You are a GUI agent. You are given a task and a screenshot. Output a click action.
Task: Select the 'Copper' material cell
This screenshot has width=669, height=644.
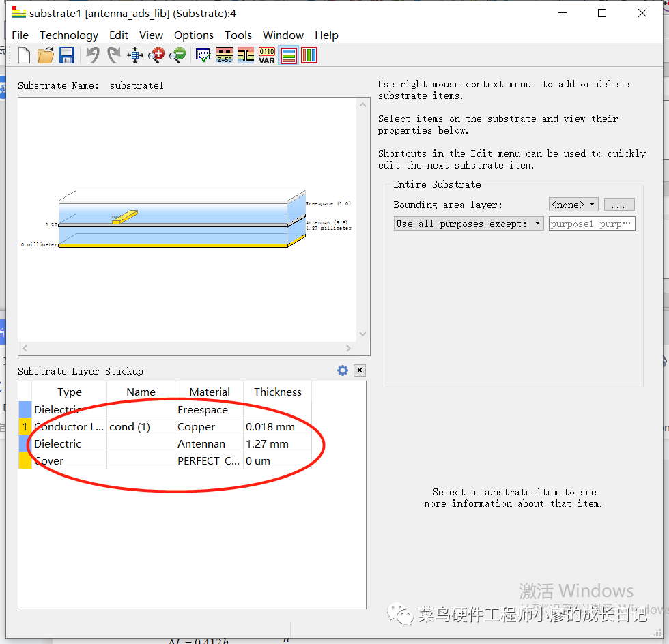(x=209, y=427)
